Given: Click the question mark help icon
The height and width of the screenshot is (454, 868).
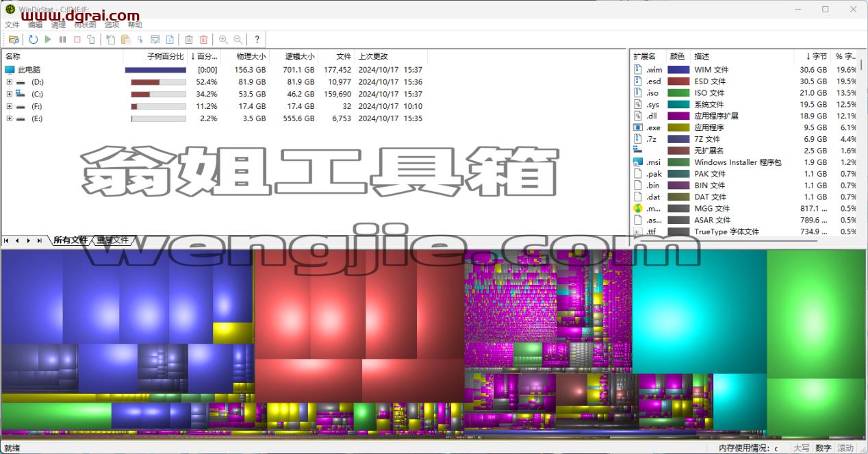Looking at the screenshot, I should [257, 40].
